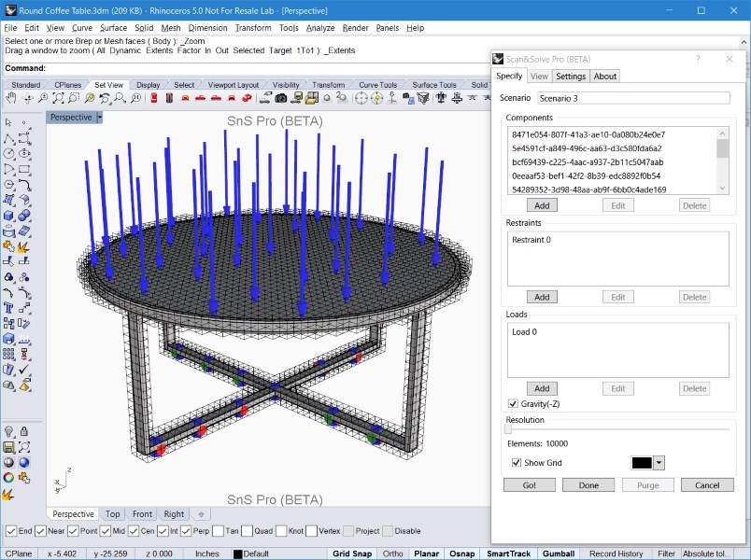Click Add under Loads

coord(542,388)
